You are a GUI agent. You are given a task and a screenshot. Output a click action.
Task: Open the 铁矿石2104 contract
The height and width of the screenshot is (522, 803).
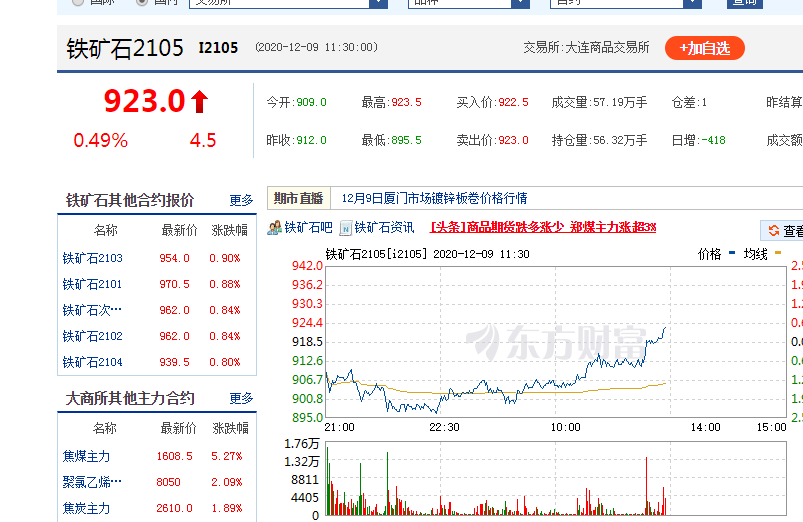93,363
